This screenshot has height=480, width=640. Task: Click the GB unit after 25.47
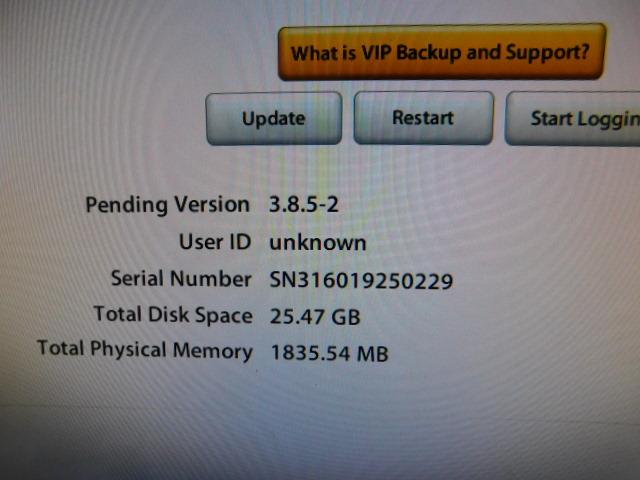tap(346, 317)
